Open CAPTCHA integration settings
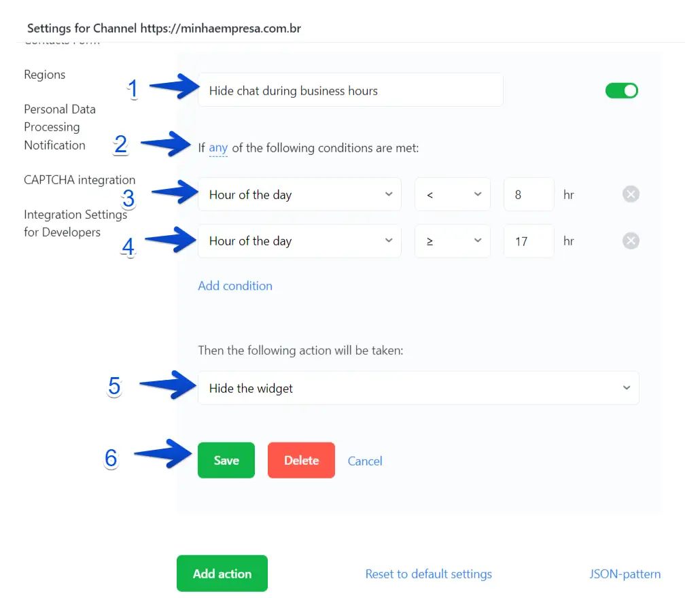Viewport: 700px width, 598px height. tap(80, 180)
